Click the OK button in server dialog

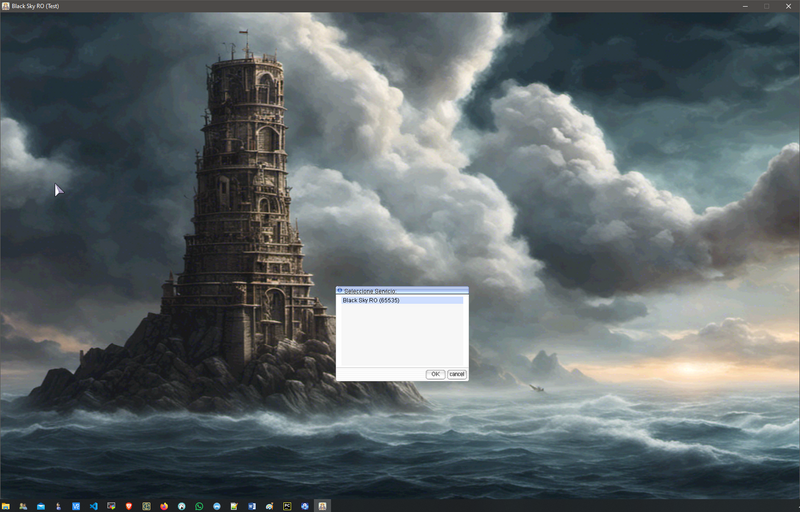(435, 374)
